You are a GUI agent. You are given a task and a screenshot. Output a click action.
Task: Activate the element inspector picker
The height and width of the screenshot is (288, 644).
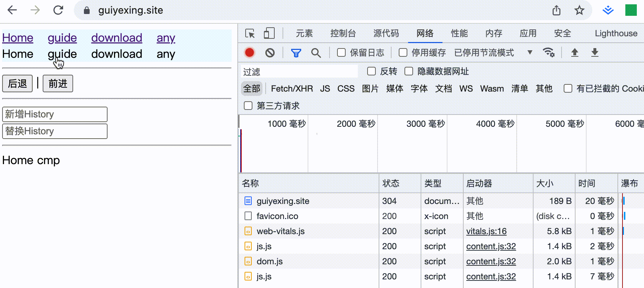(250, 33)
